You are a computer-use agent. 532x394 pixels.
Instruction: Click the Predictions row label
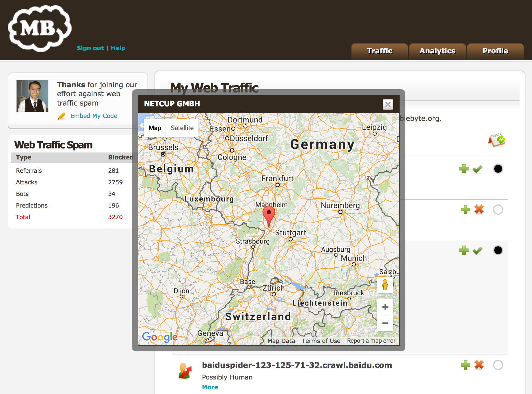[32, 206]
